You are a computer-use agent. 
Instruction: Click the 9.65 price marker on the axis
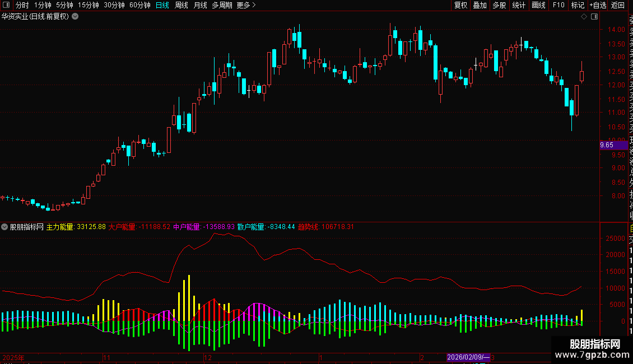(x=613, y=145)
